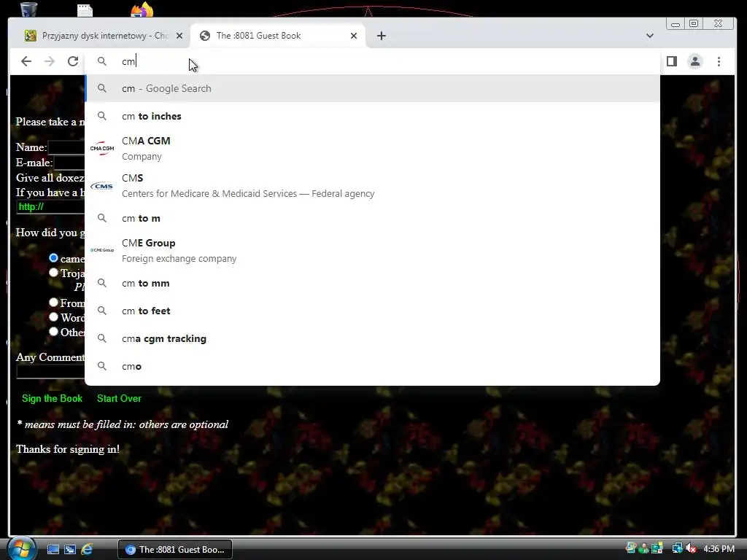This screenshot has height=560, width=747.
Task: Open the three-dot Chrome menu
Action: pos(719,61)
